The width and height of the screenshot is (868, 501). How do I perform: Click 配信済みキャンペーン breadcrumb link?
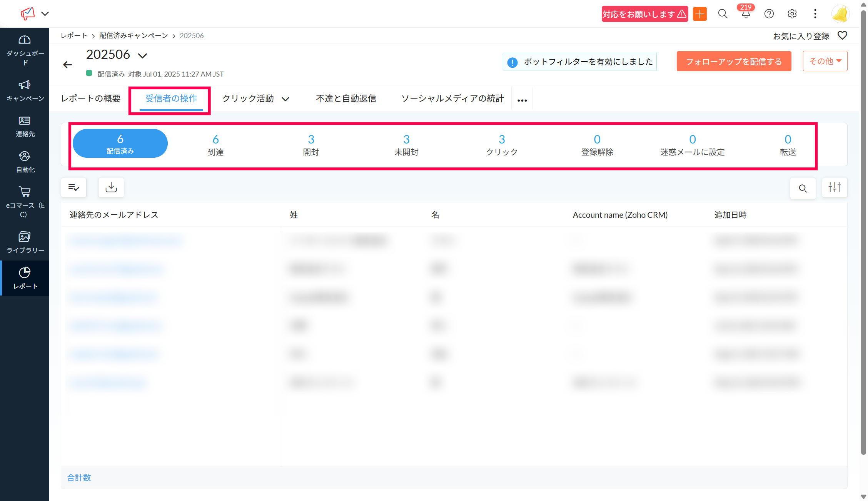[x=134, y=36]
